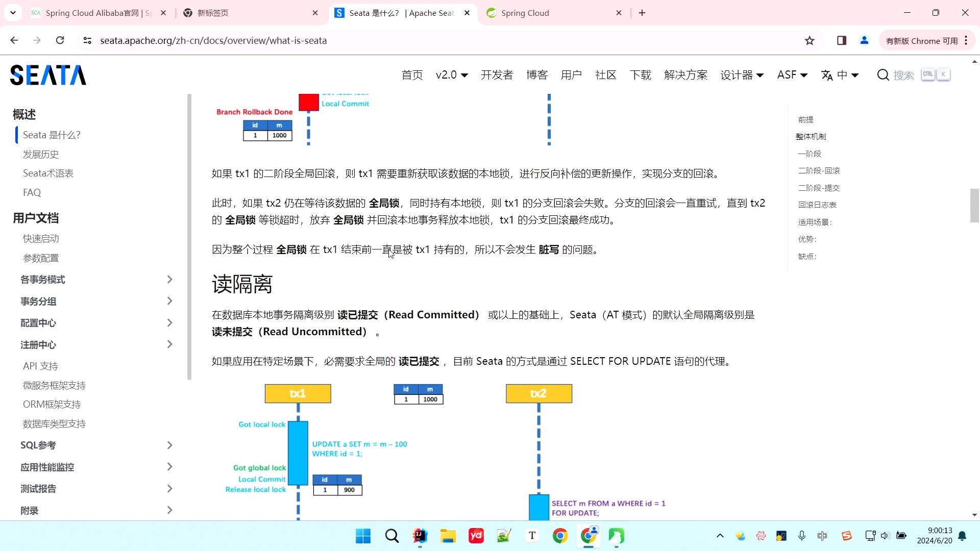Open the 快速启动 sidebar page

(x=41, y=239)
